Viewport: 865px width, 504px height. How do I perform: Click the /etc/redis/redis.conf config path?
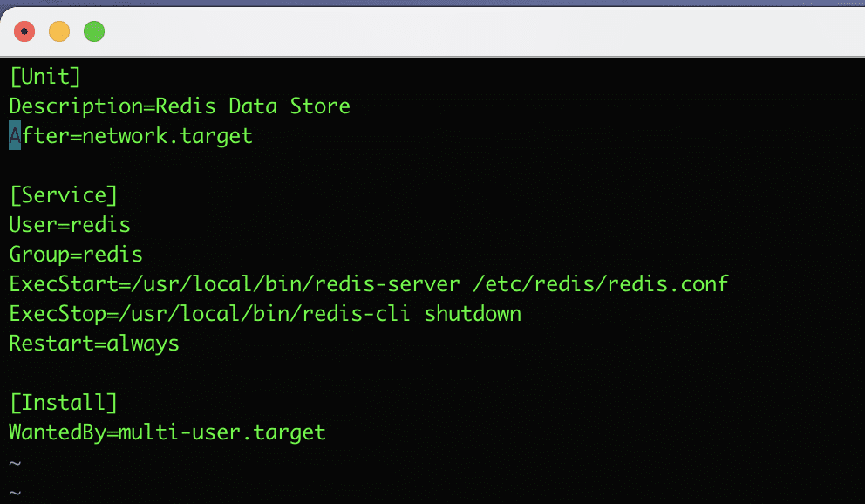click(x=601, y=284)
